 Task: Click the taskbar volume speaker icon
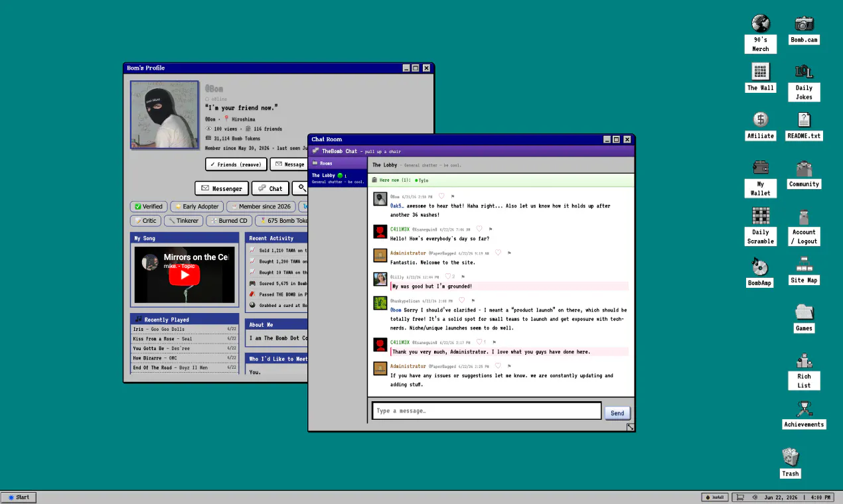pos(755,497)
